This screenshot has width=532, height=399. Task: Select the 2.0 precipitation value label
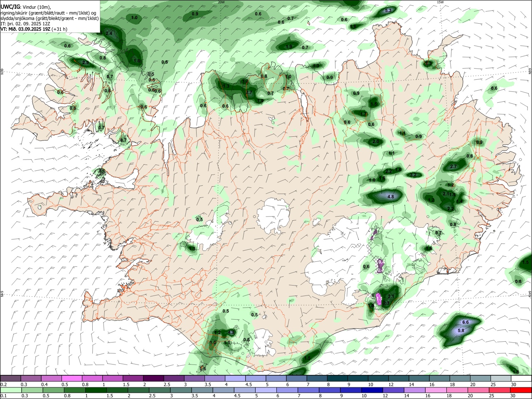376,142
